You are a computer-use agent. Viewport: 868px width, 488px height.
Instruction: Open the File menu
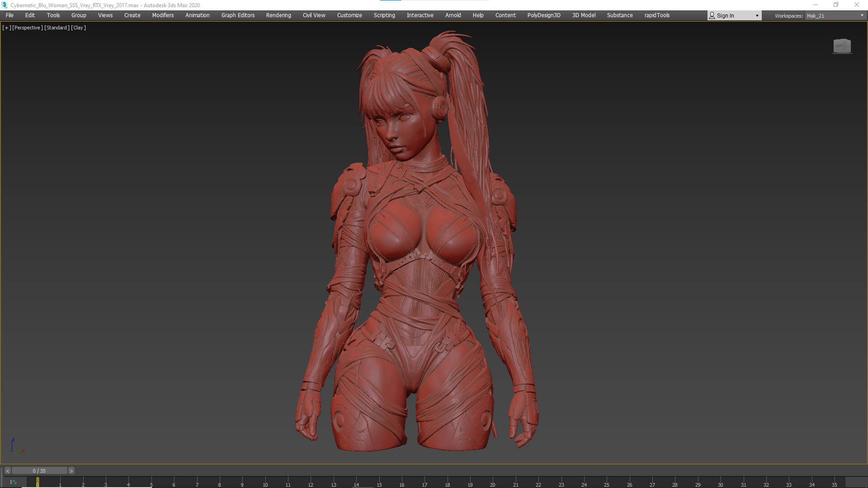coord(9,15)
